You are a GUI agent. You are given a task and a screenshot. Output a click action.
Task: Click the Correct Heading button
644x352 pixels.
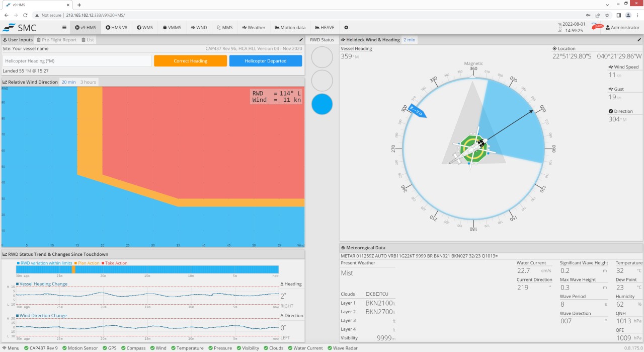pyautogui.click(x=190, y=61)
